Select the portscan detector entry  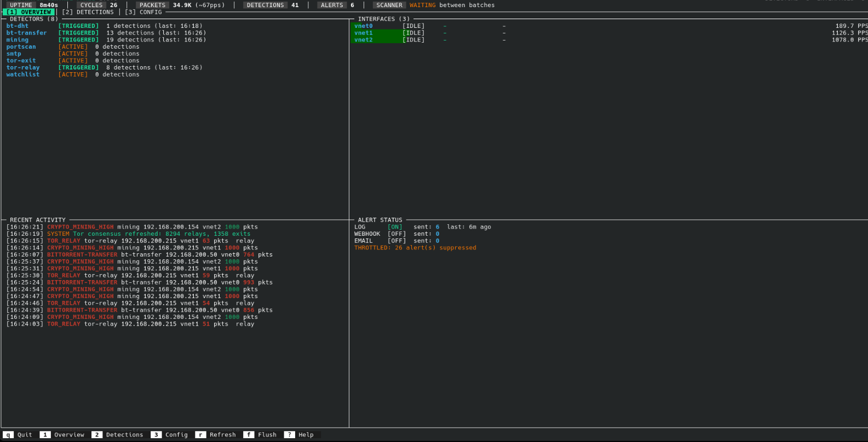point(21,47)
